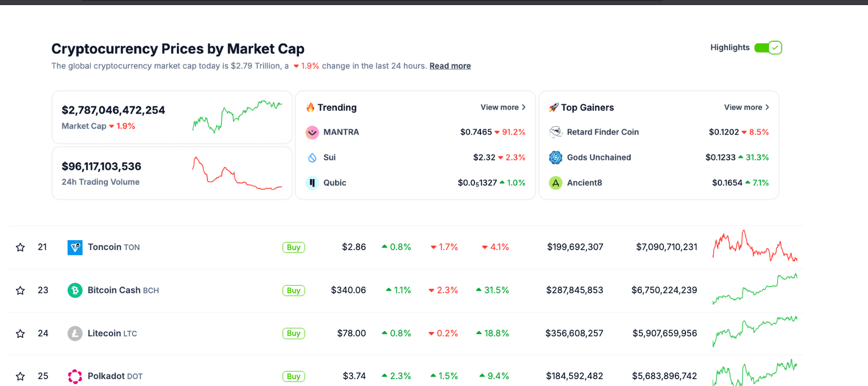Screen dimensions: 868x386
Task: Click the market cap sparkline chart
Action: (238, 117)
